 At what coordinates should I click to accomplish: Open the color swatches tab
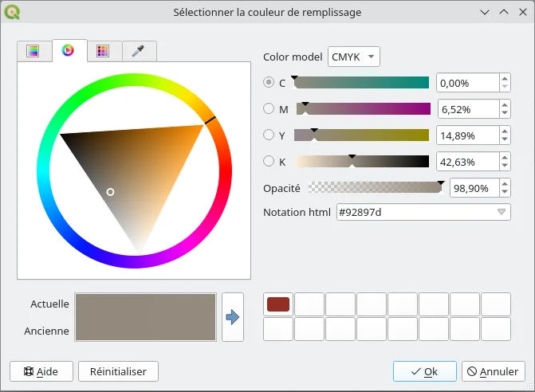(x=103, y=51)
